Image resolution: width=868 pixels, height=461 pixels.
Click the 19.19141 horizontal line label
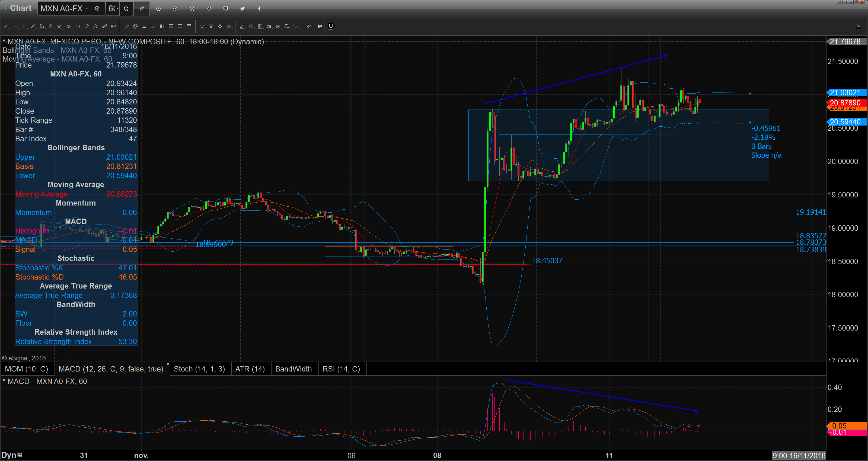tap(811, 212)
